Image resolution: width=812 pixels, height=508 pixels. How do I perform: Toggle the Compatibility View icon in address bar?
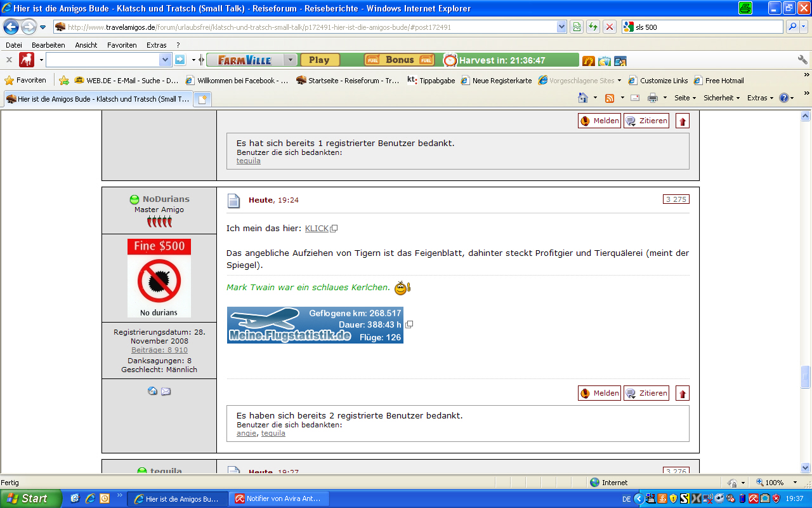[x=577, y=27]
